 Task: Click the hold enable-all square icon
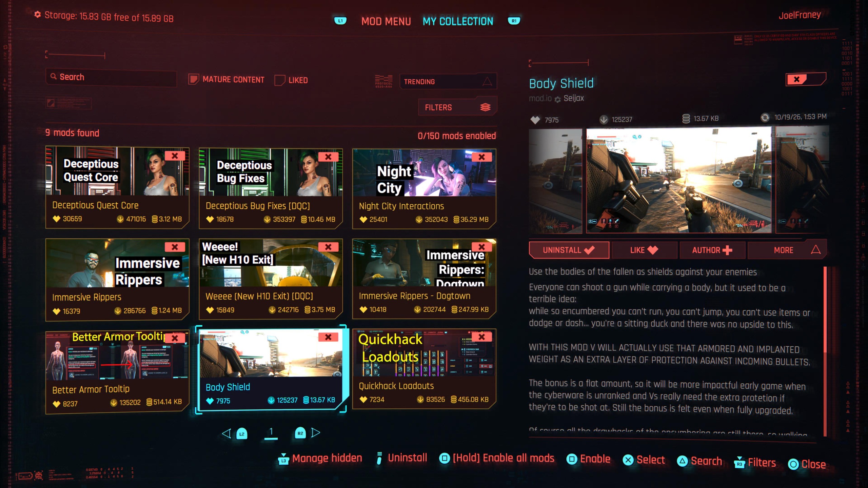(444, 458)
